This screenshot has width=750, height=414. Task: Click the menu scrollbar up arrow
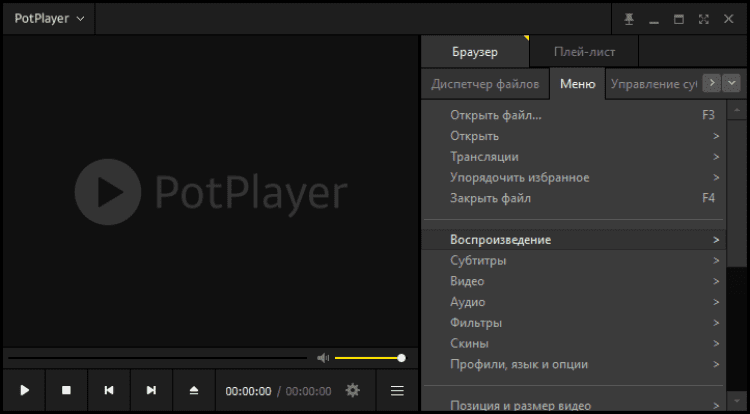[x=737, y=110]
